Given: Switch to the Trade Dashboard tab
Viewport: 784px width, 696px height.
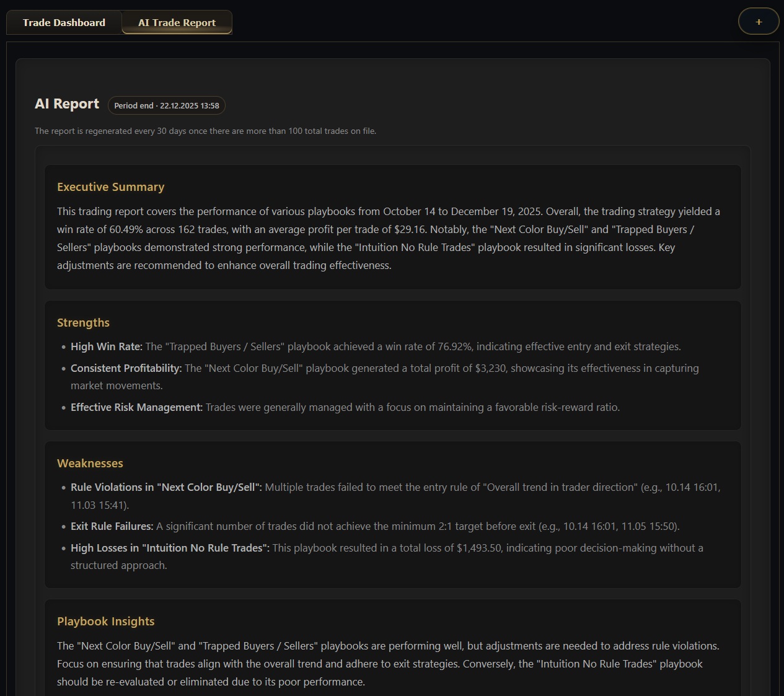Looking at the screenshot, I should (x=64, y=22).
